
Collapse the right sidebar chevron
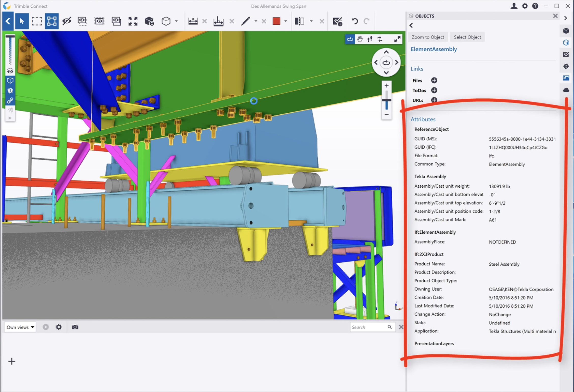566,18
